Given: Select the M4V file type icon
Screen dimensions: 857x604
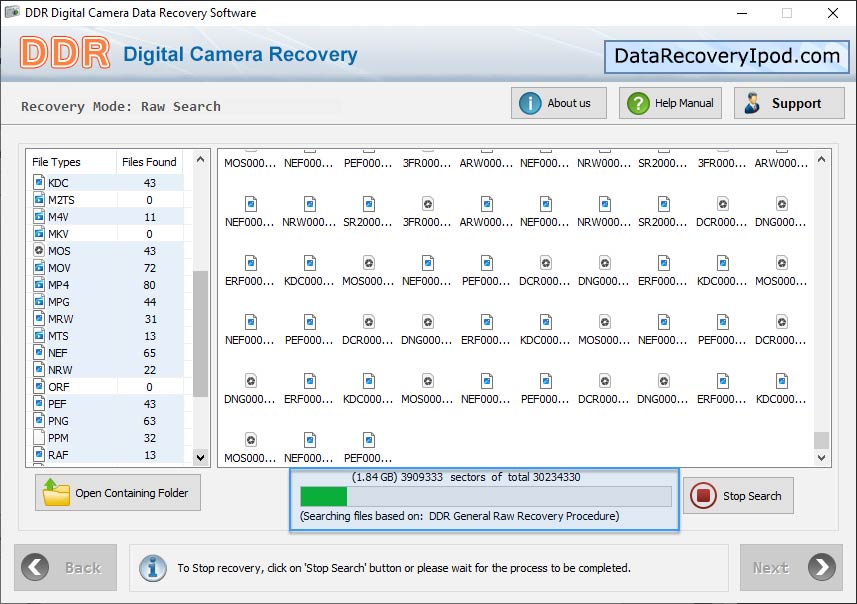Looking at the screenshot, I should click(39, 216).
